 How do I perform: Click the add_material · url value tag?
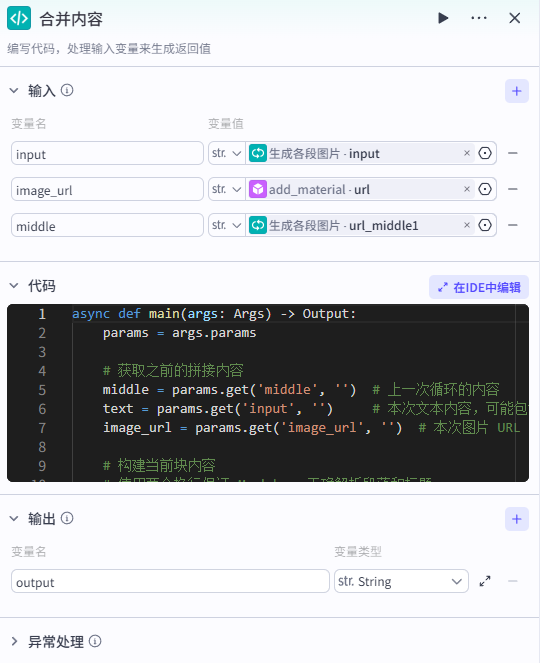tap(360, 189)
